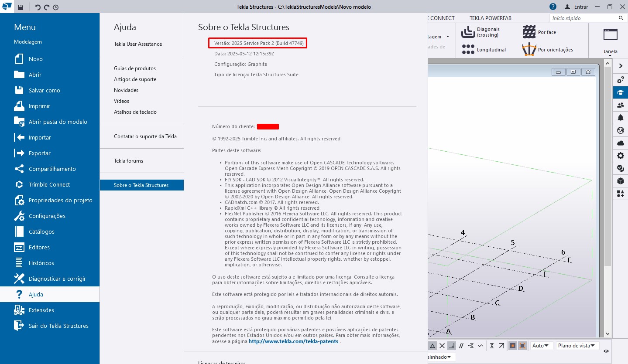Click Diagonais (crossing) rebar icon
628x364 pixels.
point(468,32)
